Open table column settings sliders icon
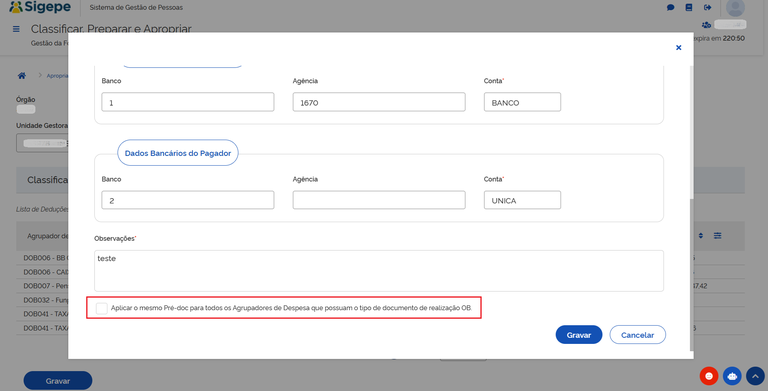Image resolution: width=768 pixels, height=391 pixels. coord(718,236)
